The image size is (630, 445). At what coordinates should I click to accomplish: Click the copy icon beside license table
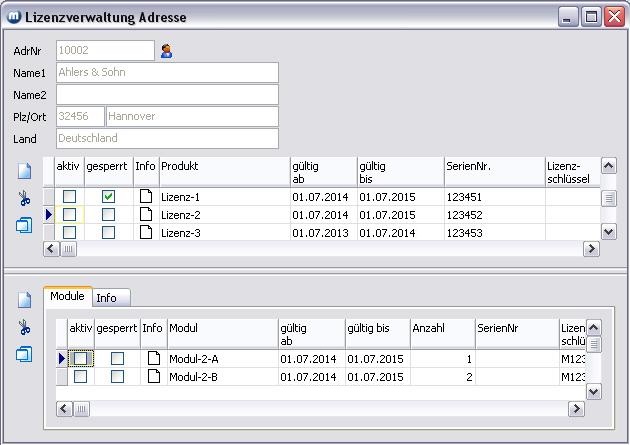[25, 226]
